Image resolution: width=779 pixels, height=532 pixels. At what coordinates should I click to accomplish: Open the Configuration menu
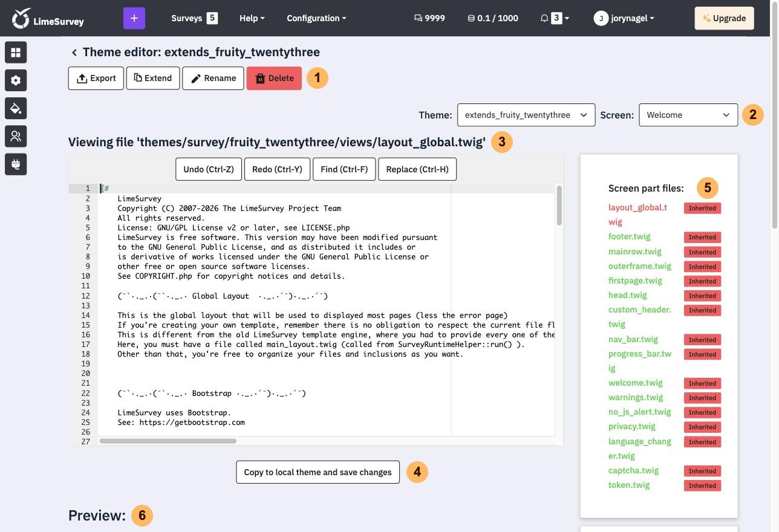point(317,18)
